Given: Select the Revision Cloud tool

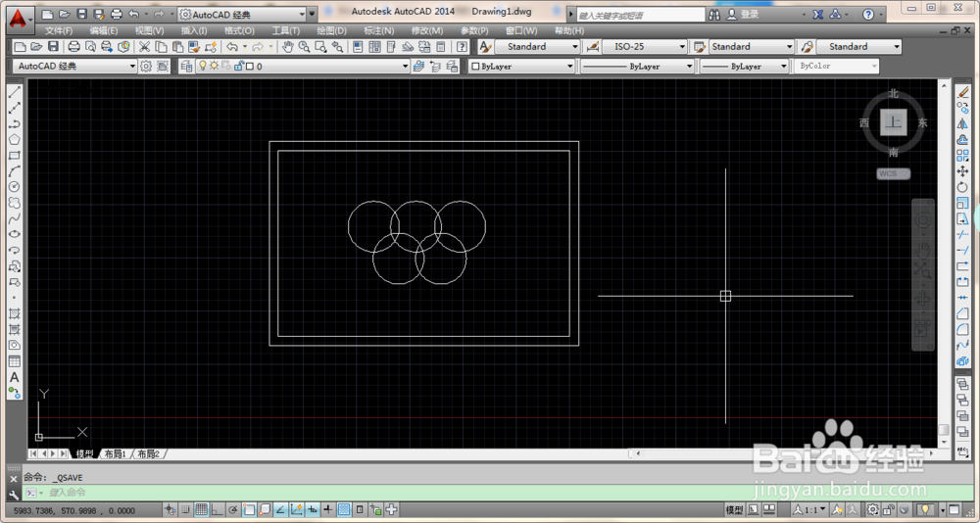Looking at the screenshot, I should pyautogui.click(x=14, y=203).
